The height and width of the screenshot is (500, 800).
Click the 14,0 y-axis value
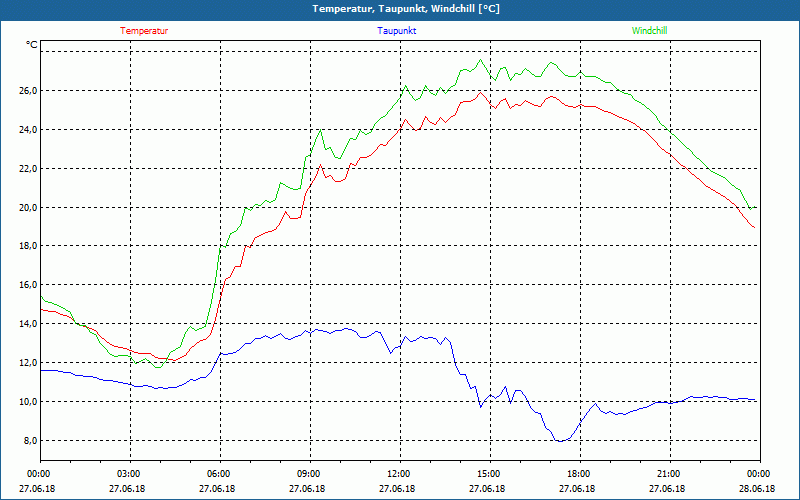coord(28,324)
